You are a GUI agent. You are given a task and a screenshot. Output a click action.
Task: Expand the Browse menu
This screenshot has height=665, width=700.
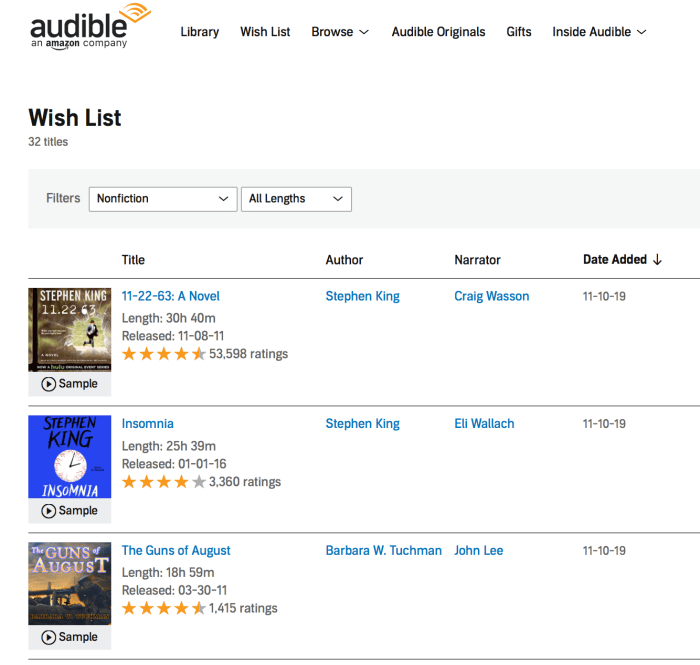[x=340, y=32]
